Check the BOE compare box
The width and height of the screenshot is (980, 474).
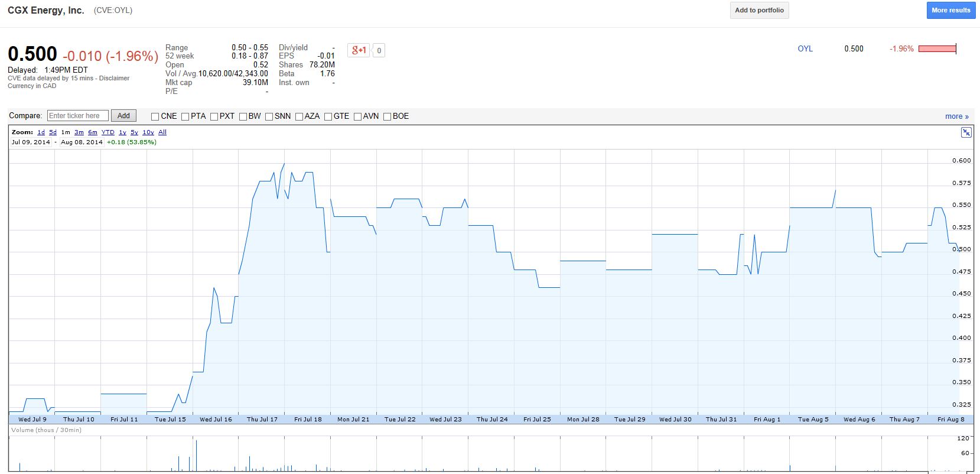[388, 116]
